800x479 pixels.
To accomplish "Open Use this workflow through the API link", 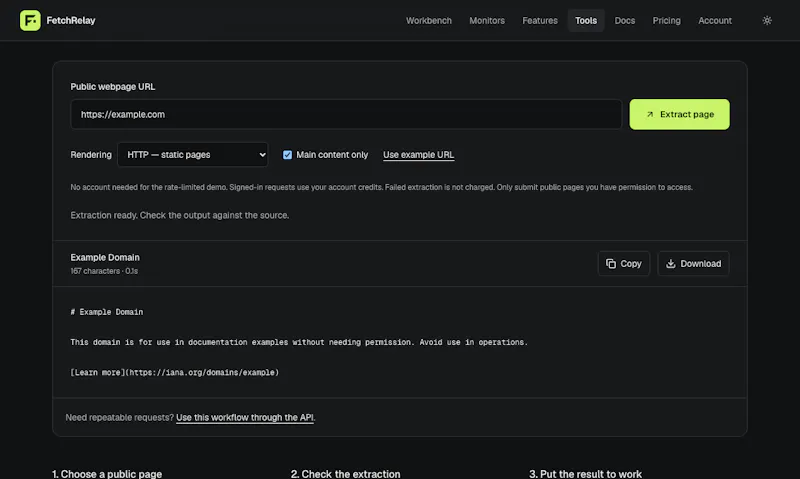I will click(245, 417).
